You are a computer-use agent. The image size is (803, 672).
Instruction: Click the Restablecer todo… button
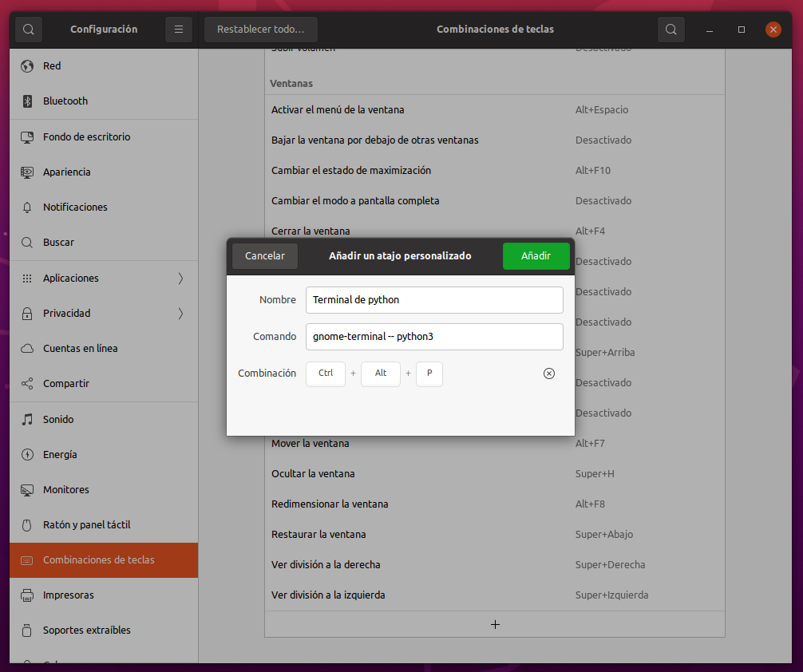(x=260, y=30)
